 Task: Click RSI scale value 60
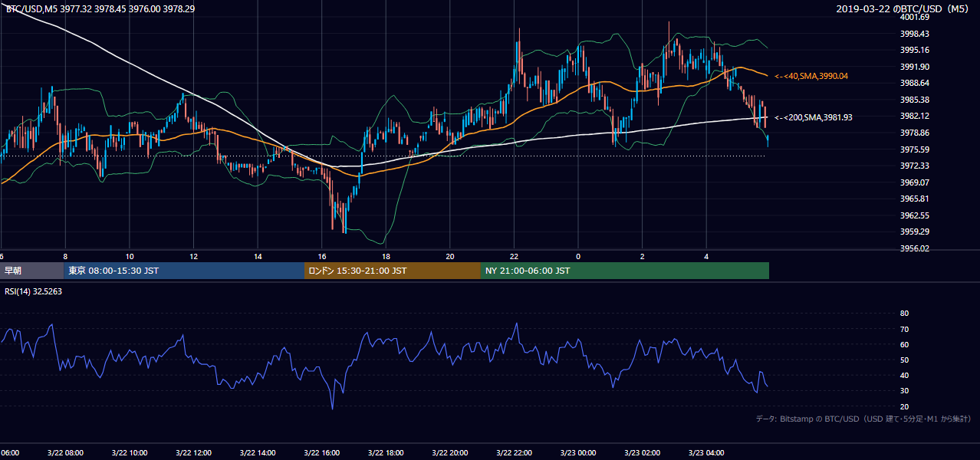(904, 344)
